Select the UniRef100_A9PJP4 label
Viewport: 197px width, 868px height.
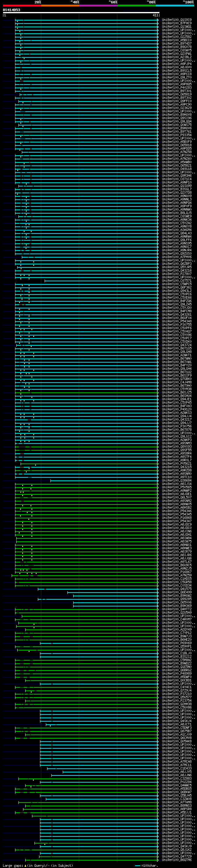coord(177,64)
